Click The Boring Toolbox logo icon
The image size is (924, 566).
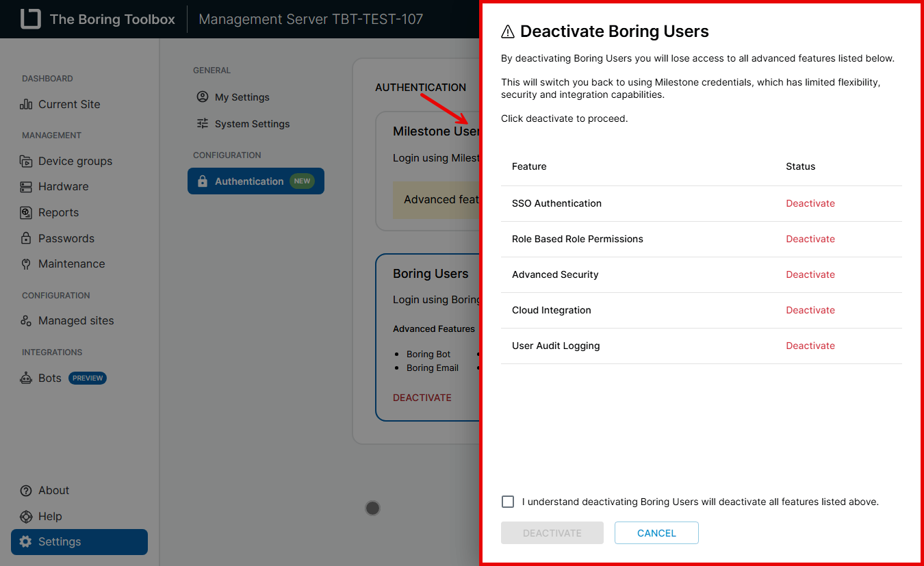pos(31,19)
